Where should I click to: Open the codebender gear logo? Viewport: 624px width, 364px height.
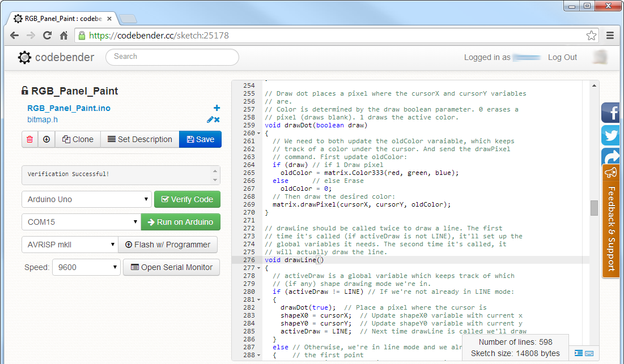point(24,57)
